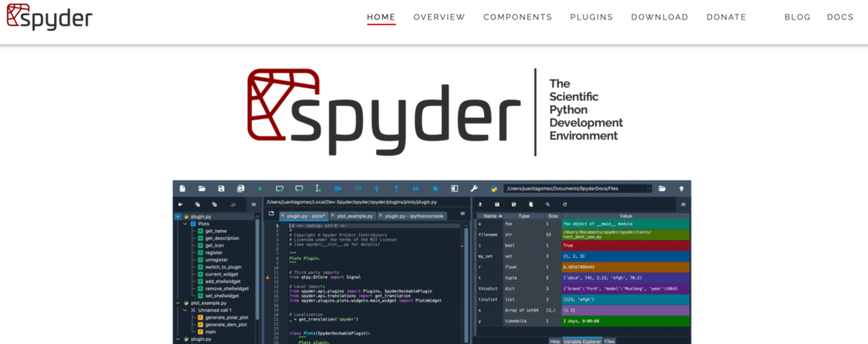Image resolution: width=868 pixels, height=344 pixels.
Task: Click the green '2 days, 0:00:00' value cell
Action: click(626, 321)
